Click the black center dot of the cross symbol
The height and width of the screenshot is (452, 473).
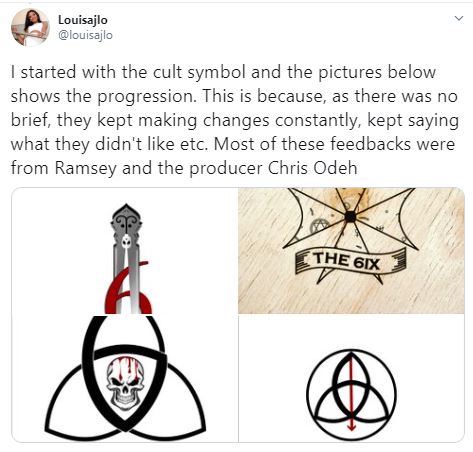[x=350, y=217]
